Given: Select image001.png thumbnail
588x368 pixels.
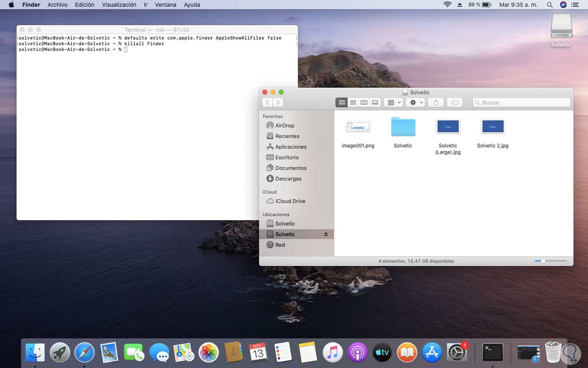Looking at the screenshot, I should tap(358, 127).
